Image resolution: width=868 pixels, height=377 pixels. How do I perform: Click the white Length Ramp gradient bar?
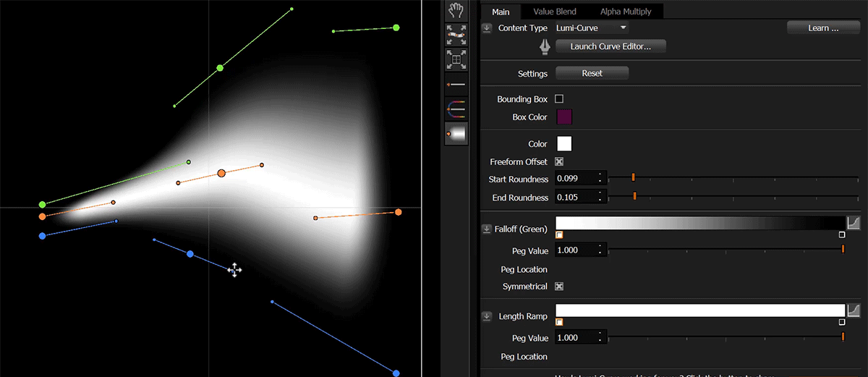(x=699, y=310)
